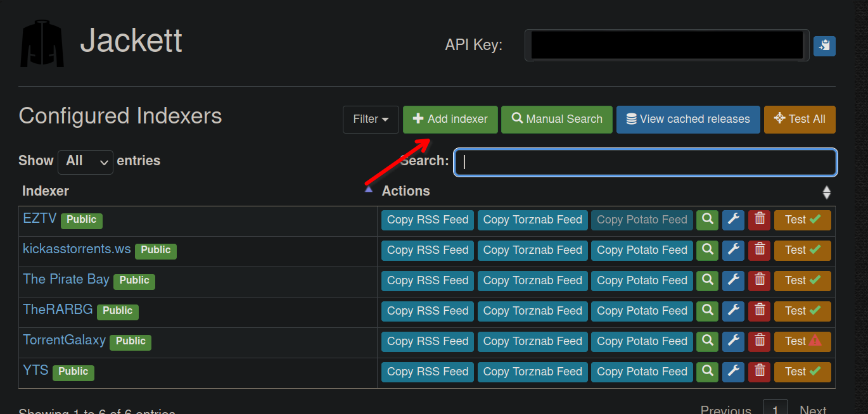View cached releases
Viewport: 868px width, 414px height.
[x=688, y=119]
